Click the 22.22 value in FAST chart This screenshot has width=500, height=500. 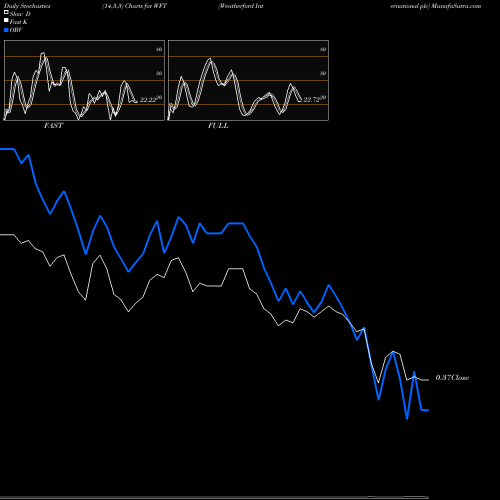click(x=148, y=100)
